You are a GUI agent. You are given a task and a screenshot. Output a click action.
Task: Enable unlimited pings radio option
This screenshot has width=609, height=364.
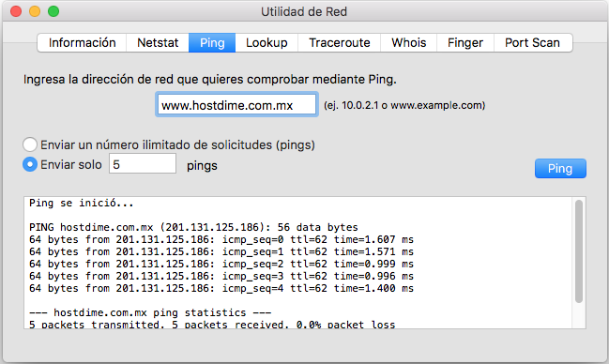(x=30, y=144)
